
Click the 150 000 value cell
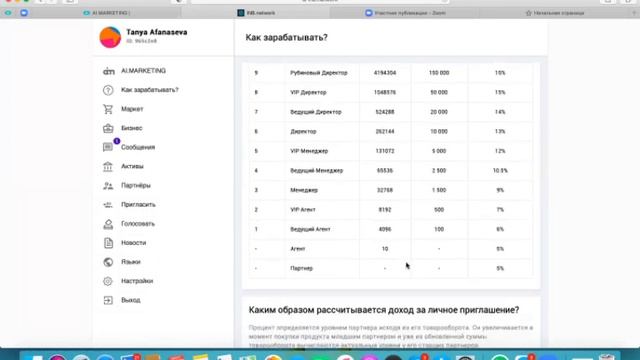pos(439,73)
